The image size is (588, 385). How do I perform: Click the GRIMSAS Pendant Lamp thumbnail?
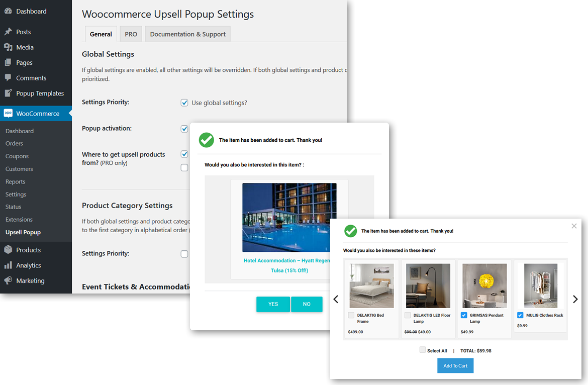click(484, 285)
